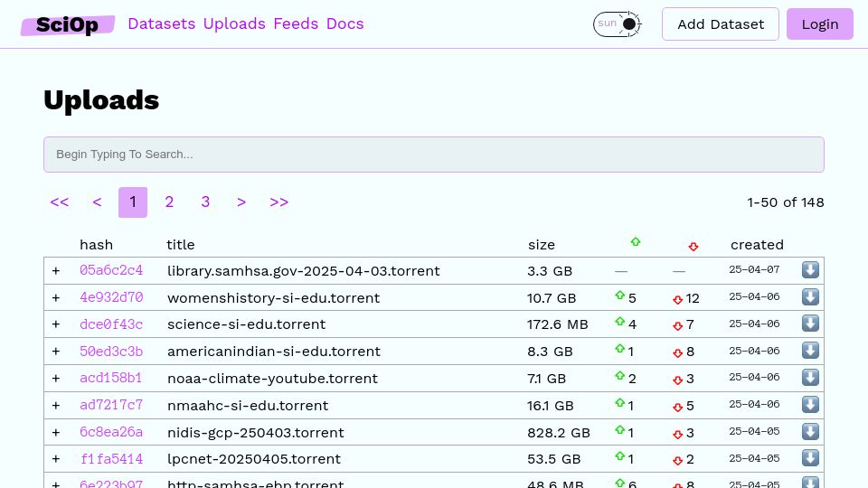The image size is (868, 488).
Task: Sort by the size column header
Action: [542, 245]
